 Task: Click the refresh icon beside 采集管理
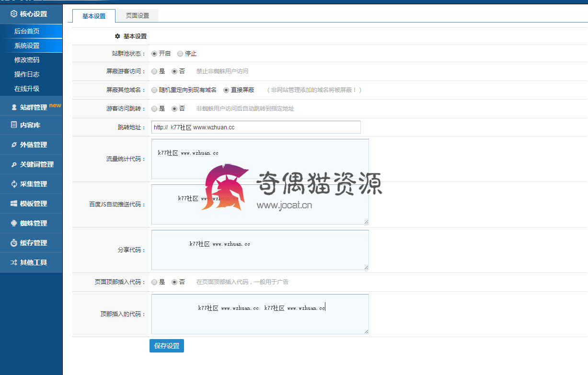tap(14, 184)
